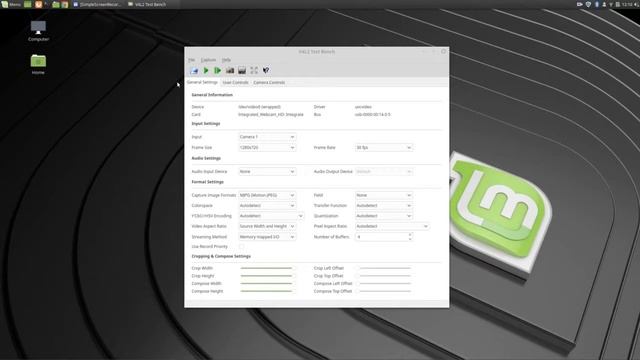Click the green show desktop panel icon

click(x=28, y=4)
